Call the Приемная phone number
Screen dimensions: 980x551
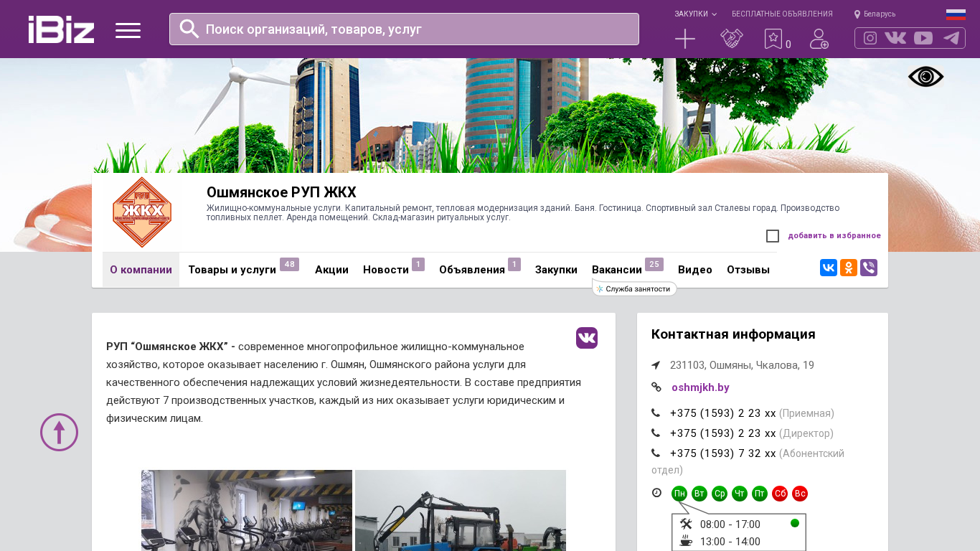[x=723, y=413]
